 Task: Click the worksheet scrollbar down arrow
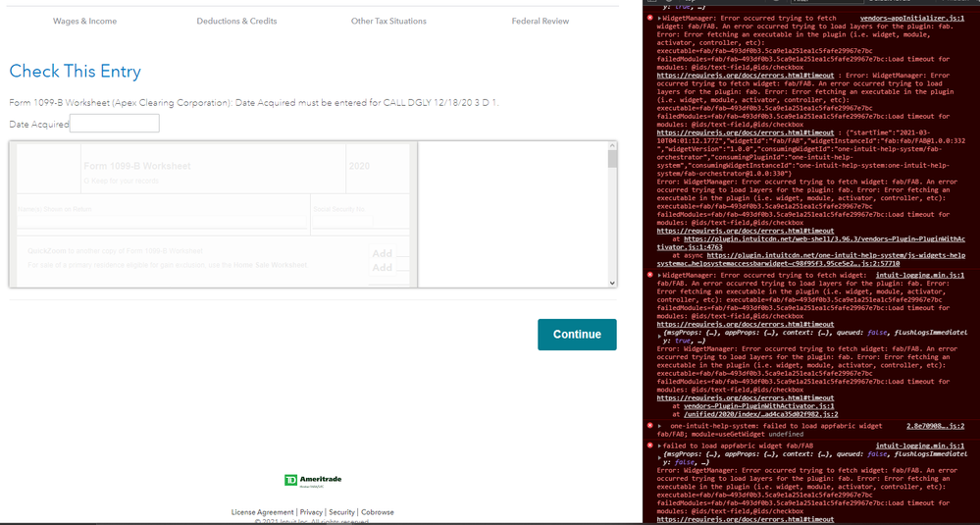tap(612, 284)
